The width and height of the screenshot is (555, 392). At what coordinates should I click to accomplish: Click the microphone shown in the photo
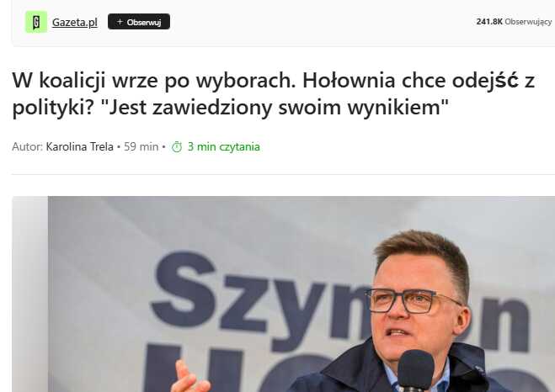(x=415, y=371)
